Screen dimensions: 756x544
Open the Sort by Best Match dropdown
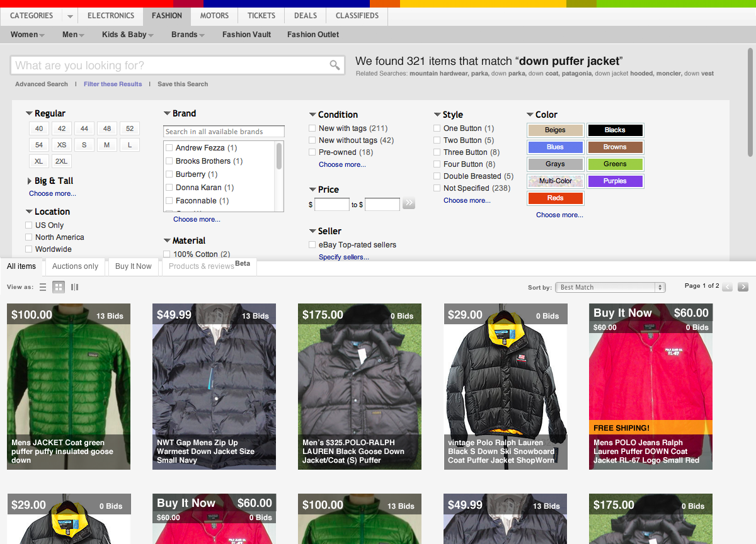(610, 287)
